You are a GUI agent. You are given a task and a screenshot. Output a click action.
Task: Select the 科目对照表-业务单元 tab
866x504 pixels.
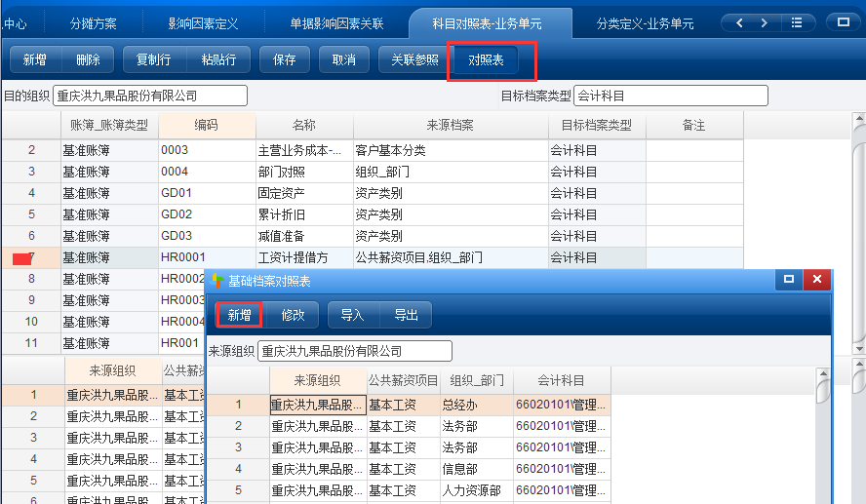488,23
